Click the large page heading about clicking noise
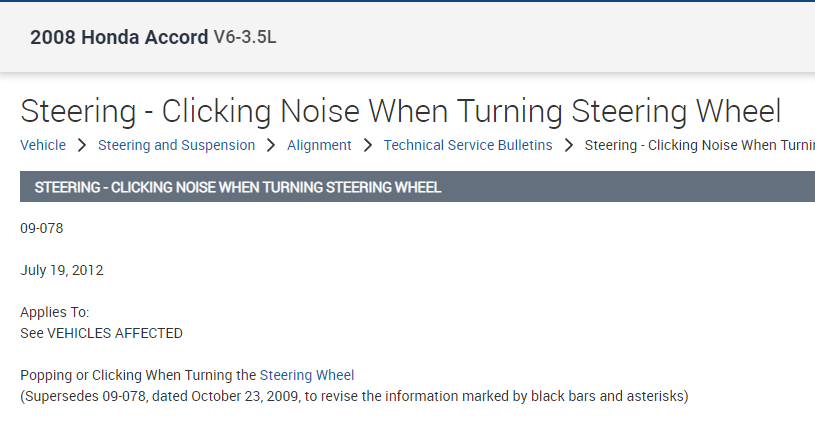 [x=400, y=111]
